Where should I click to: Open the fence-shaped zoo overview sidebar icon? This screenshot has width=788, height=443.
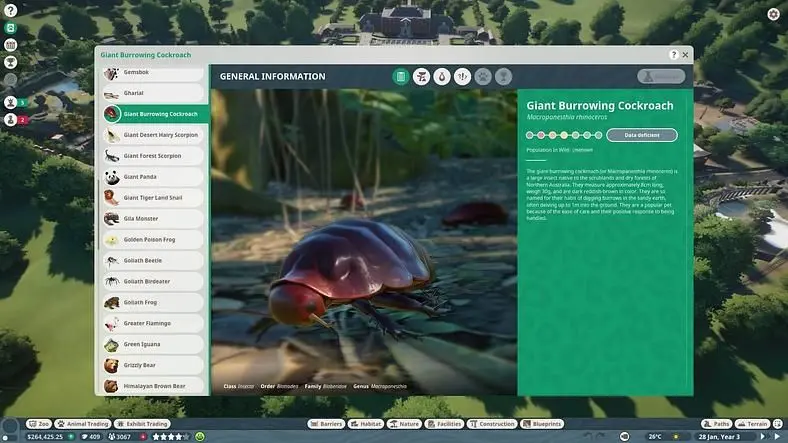(10, 45)
